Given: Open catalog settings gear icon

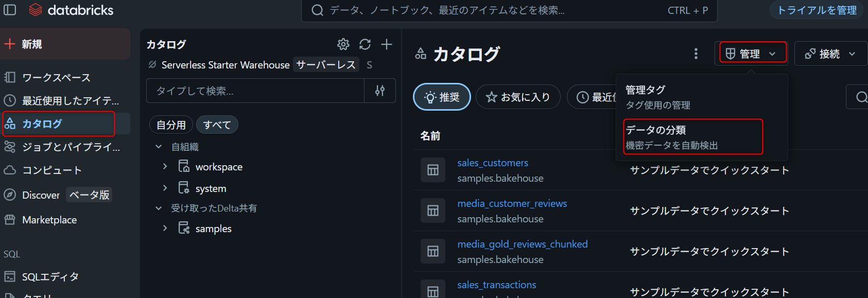Looking at the screenshot, I should click(x=343, y=44).
